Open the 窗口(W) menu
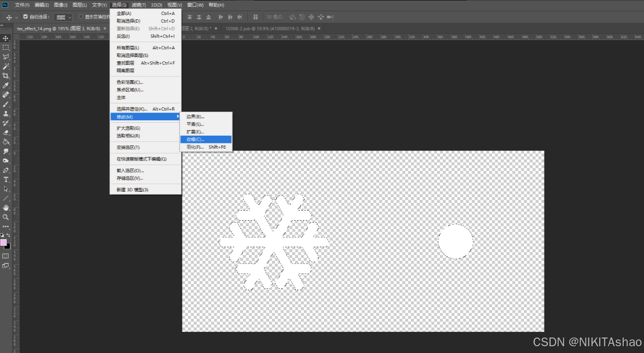The height and width of the screenshot is (353, 644). [195, 5]
